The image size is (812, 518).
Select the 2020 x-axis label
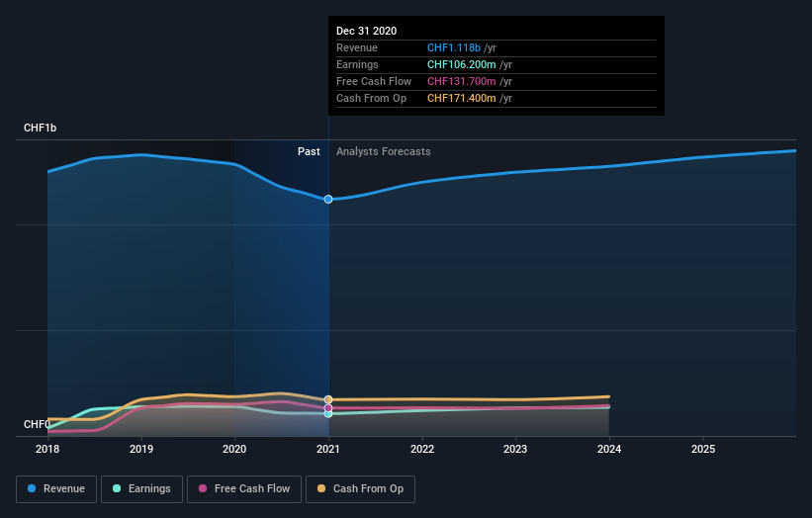pos(234,449)
